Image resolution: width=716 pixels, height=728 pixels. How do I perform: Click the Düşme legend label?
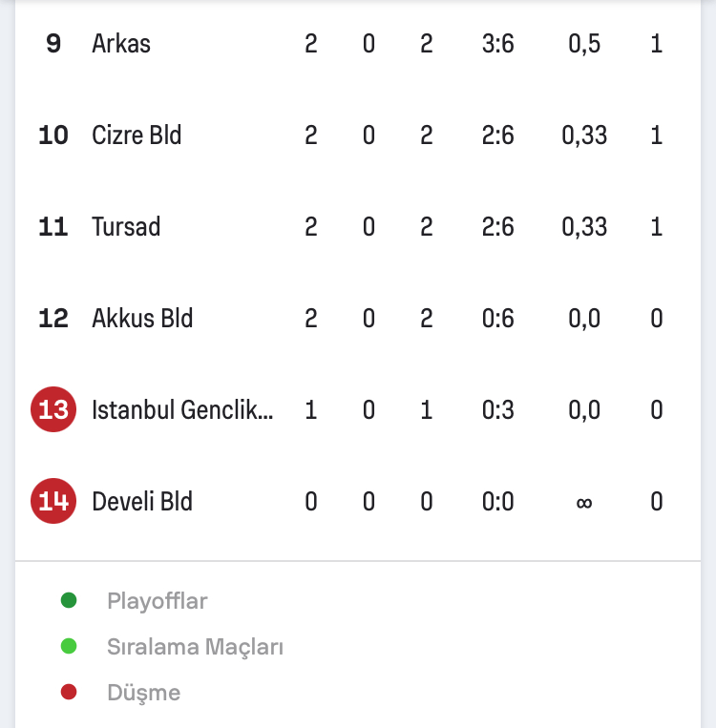tap(144, 693)
